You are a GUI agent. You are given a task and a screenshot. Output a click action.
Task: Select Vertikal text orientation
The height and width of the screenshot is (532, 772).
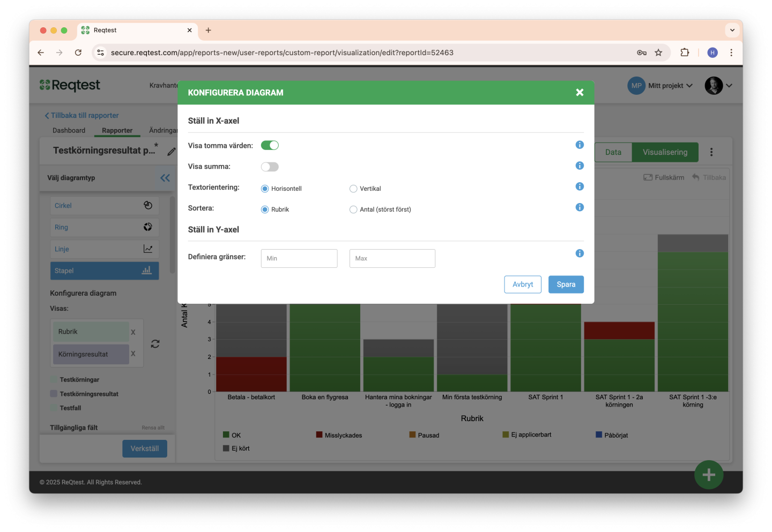point(353,189)
